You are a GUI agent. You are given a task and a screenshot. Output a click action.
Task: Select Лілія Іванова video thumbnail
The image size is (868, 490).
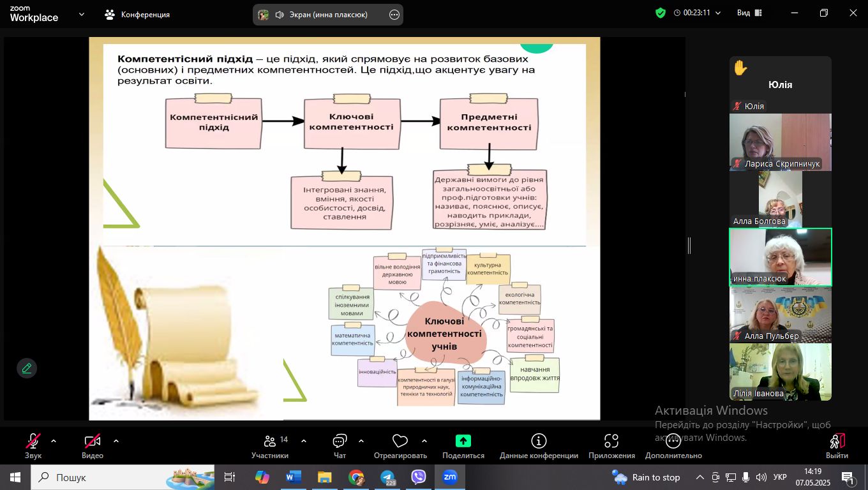click(x=780, y=372)
